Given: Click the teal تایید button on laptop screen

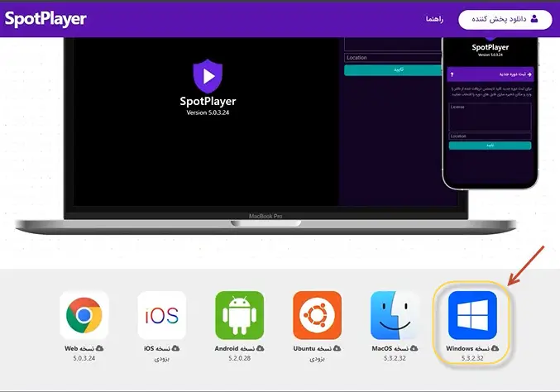Looking at the screenshot, I should click(393, 70).
